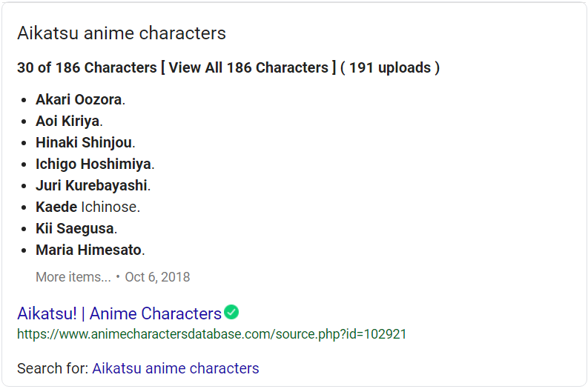Click the bullet point beside Akari Oozora
This screenshot has height=389, width=588.
tap(24, 100)
